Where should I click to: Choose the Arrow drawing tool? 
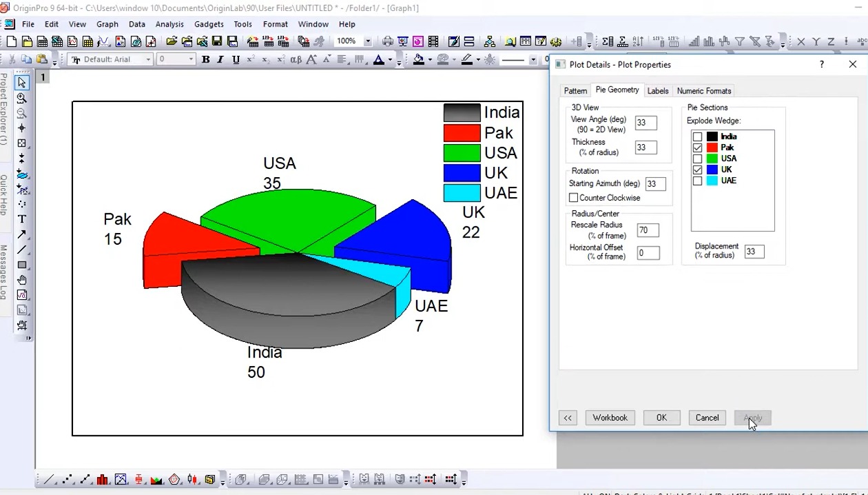pos(22,234)
